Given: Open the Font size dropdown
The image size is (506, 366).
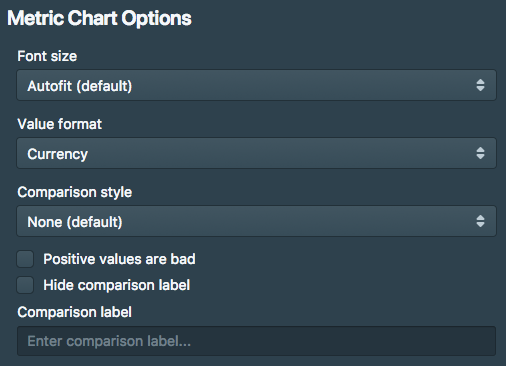Looking at the screenshot, I should coord(256,85).
